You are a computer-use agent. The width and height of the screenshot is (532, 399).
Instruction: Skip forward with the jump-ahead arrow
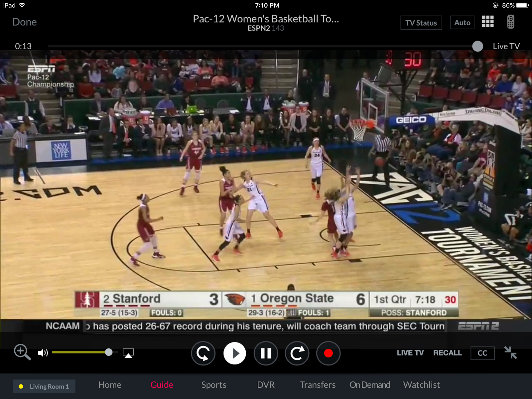point(297,353)
